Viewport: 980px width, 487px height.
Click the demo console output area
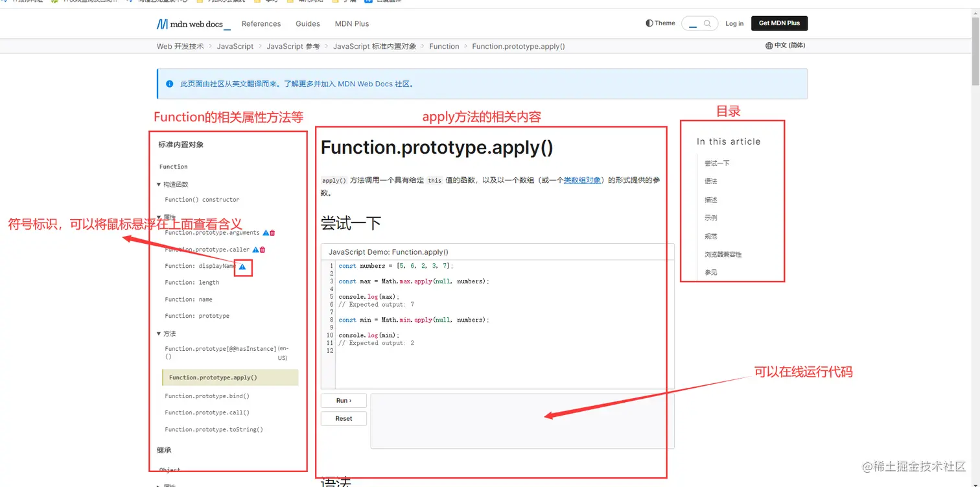click(522, 421)
